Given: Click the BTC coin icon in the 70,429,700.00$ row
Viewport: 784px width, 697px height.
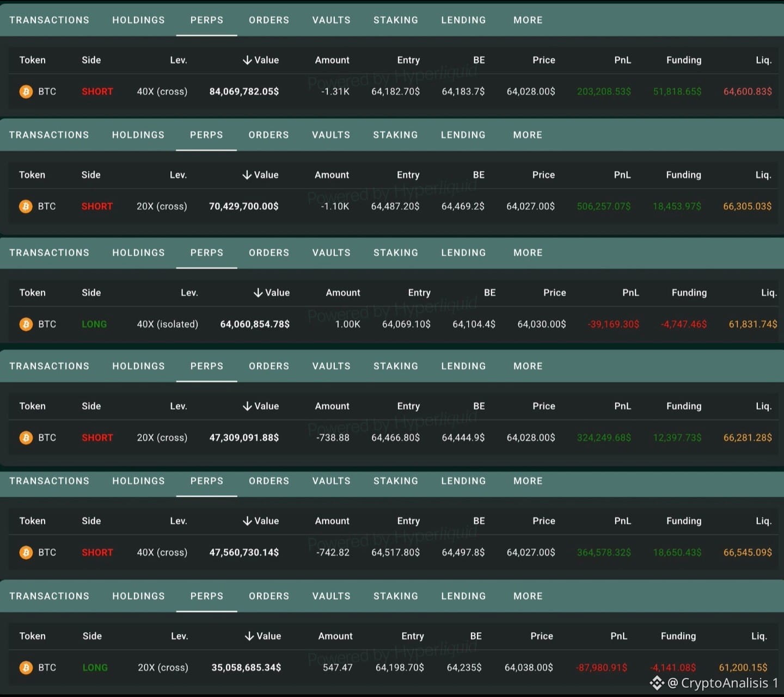Looking at the screenshot, I should click(26, 206).
